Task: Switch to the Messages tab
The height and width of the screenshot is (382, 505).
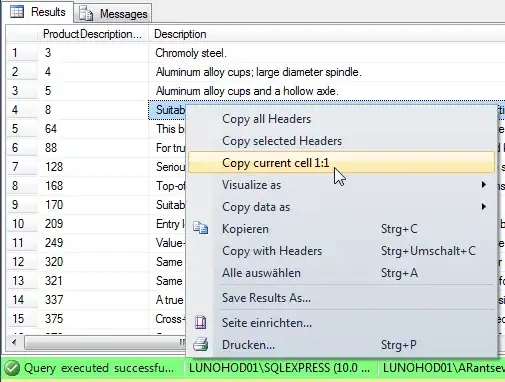Action: click(113, 14)
